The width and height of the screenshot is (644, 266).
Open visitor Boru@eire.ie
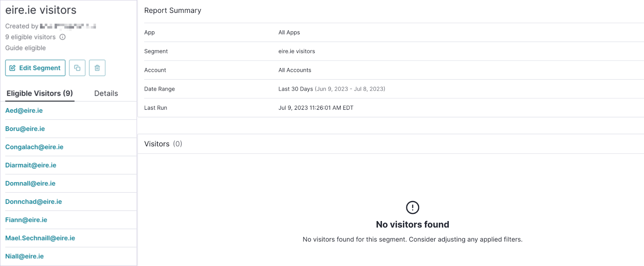click(x=25, y=129)
